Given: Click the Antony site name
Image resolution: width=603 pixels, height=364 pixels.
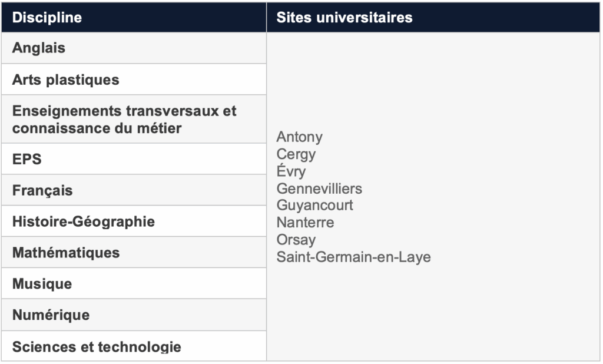Looking at the screenshot, I should (x=300, y=137).
